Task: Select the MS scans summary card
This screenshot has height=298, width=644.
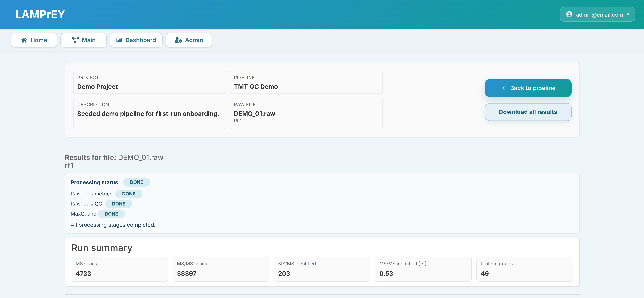Action: click(120, 269)
